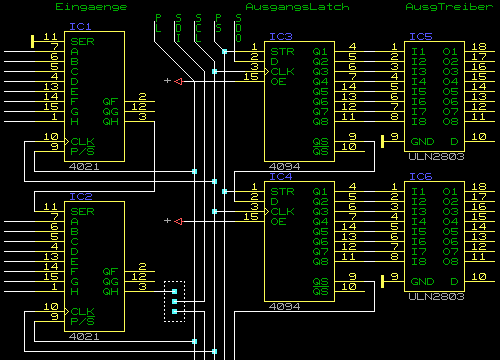Image resolution: width=500 pixels, height=360 pixels.
Task: Select the 4021 part value under IC2
Action: click(x=84, y=336)
